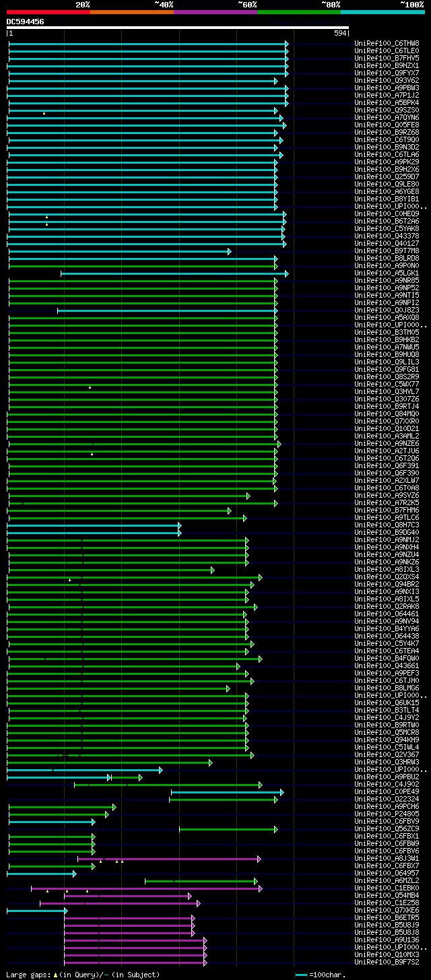The width and height of the screenshot is (431, 980).
Task: Click the cyan ~100% identity legend segment
Action: tap(383, 12)
